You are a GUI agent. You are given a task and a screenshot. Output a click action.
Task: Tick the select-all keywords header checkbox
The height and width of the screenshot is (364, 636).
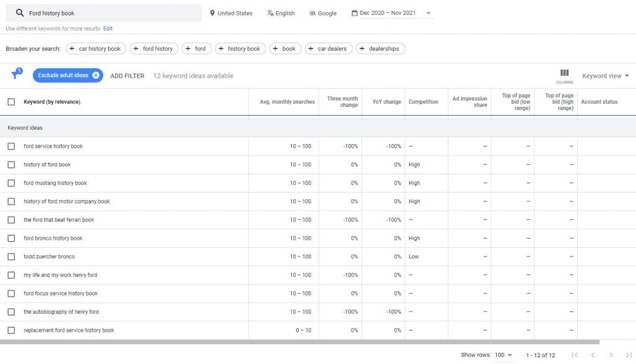[x=11, y=102]
